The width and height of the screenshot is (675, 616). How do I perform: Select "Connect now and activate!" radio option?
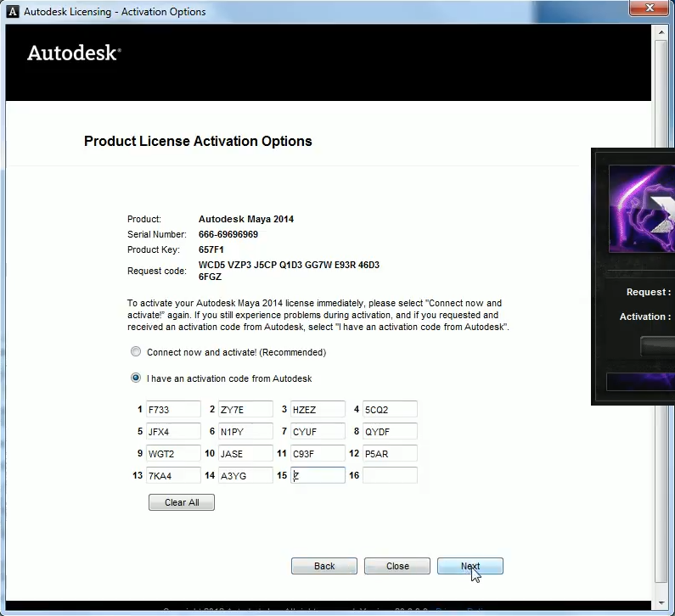pos(136,352)
